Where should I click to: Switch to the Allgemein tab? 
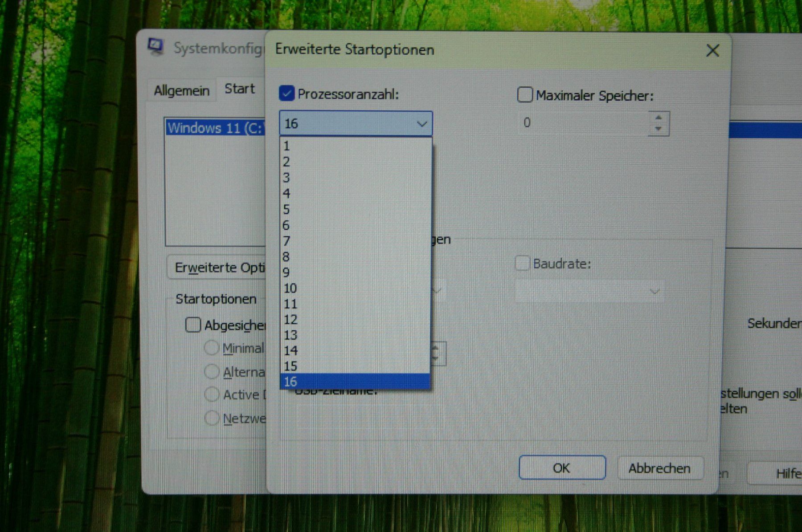pos(182,90)
